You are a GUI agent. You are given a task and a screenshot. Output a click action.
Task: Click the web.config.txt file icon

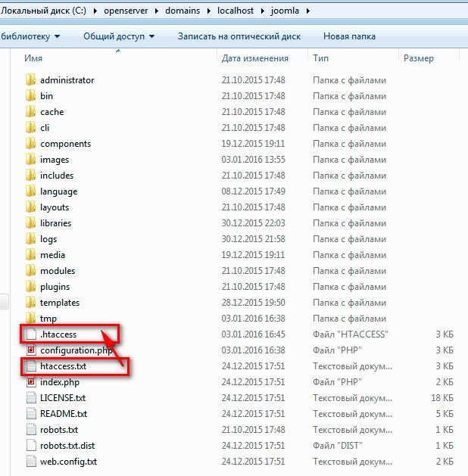click(30, 462)
